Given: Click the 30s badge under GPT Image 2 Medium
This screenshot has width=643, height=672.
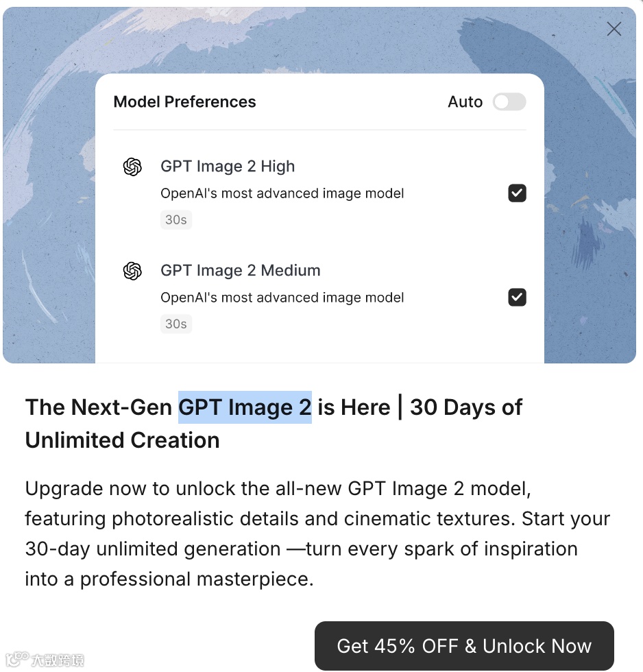Looking at the screenshot, I should tap(175, 324).
